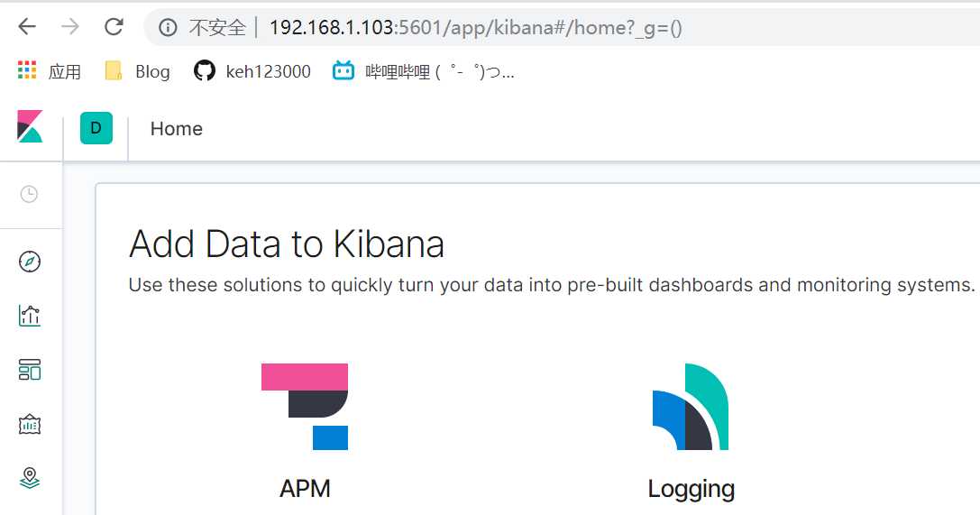Reload the page with refresh button
980x515 pixels.
[x=114, y=27]
